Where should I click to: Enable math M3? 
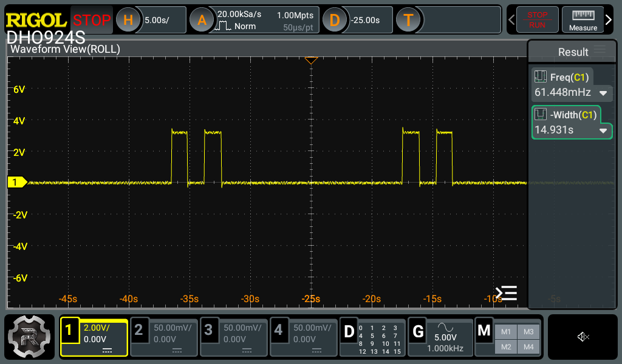[528, 332]
